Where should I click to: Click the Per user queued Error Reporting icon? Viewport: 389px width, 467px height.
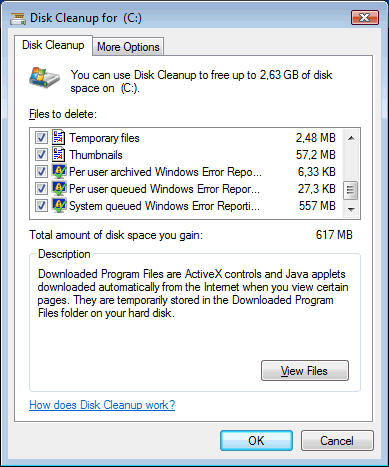[59, 189]
